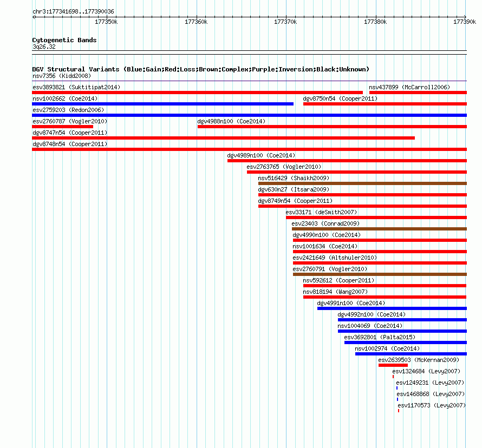Open the nsv1002662 (Coe2014) variant

tap(65, 98)
